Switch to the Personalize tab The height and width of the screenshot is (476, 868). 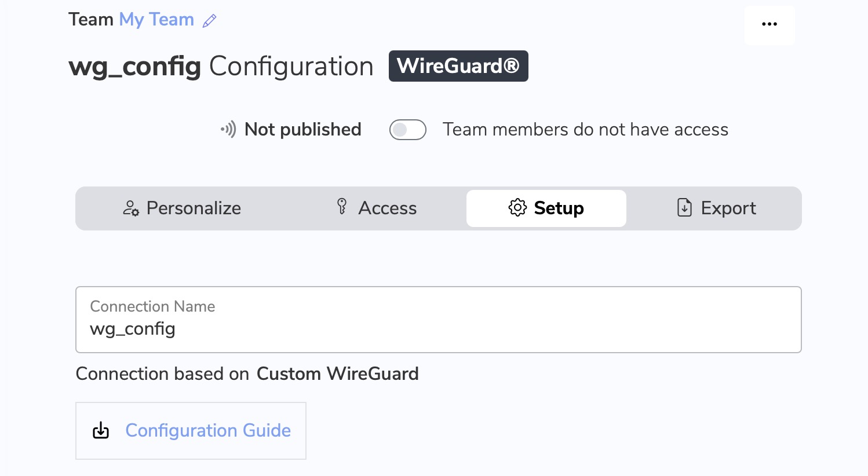[x=182, y=208]
